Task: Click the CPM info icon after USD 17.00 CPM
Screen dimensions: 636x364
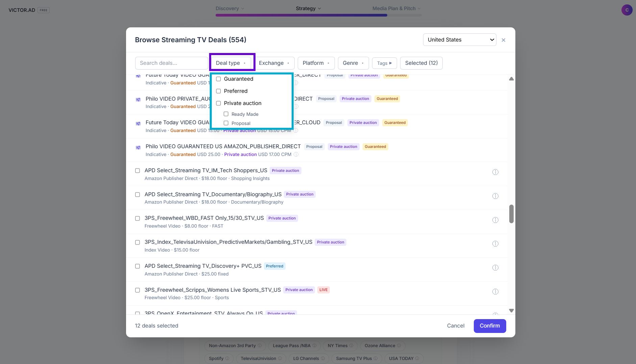Action: pos(296,155)
